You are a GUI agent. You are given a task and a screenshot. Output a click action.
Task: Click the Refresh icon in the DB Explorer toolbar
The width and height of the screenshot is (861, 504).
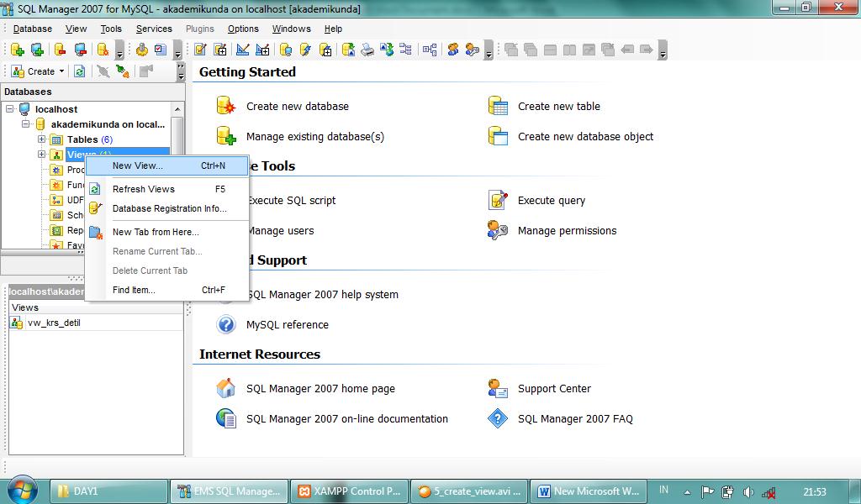point(79,71)
